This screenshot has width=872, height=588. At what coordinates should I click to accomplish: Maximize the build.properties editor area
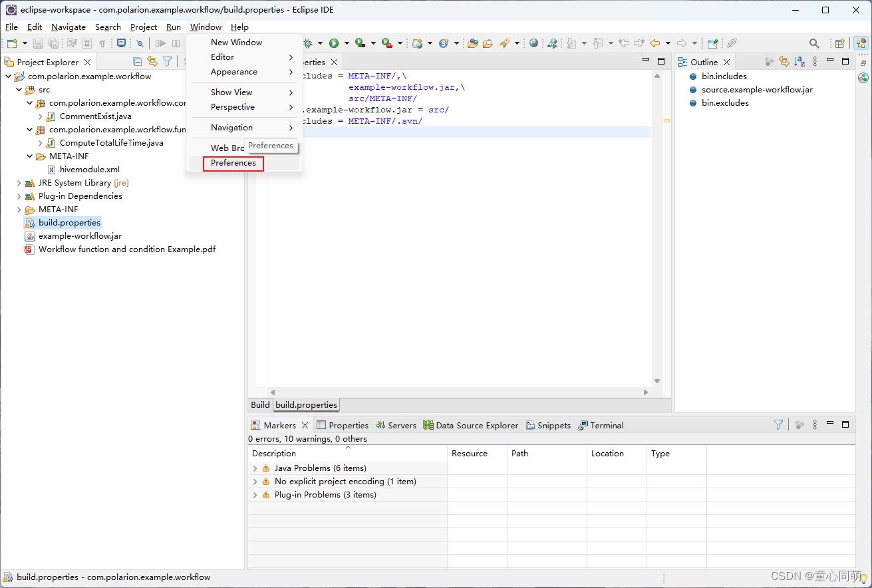tap(661, 61)
